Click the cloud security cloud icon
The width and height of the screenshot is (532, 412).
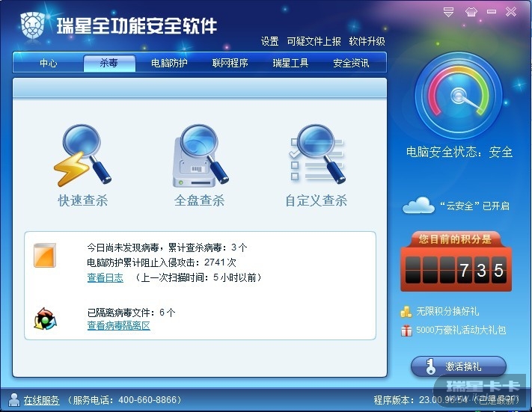pyautogui.click(x=418, y=205)
